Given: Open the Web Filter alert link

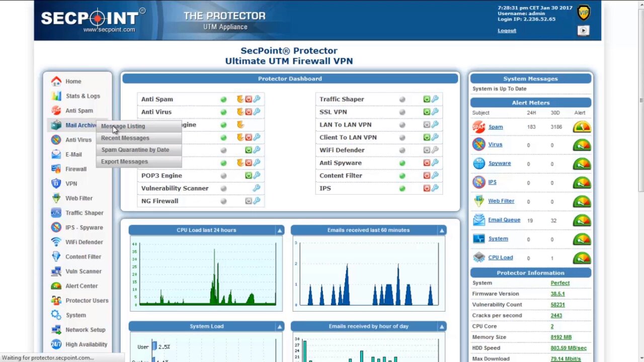Looking at the screenshot, I should pyautogui.click(x=501, y=201).
